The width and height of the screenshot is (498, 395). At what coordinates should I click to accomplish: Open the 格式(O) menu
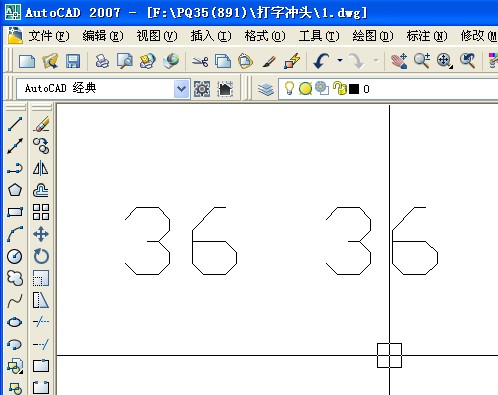point(265,36)
